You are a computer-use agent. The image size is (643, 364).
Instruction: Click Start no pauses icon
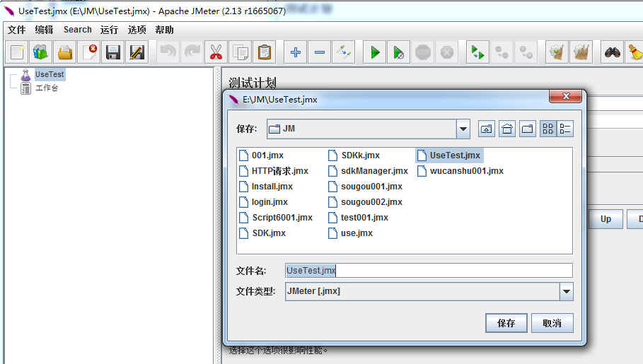(x=398, y=52)
